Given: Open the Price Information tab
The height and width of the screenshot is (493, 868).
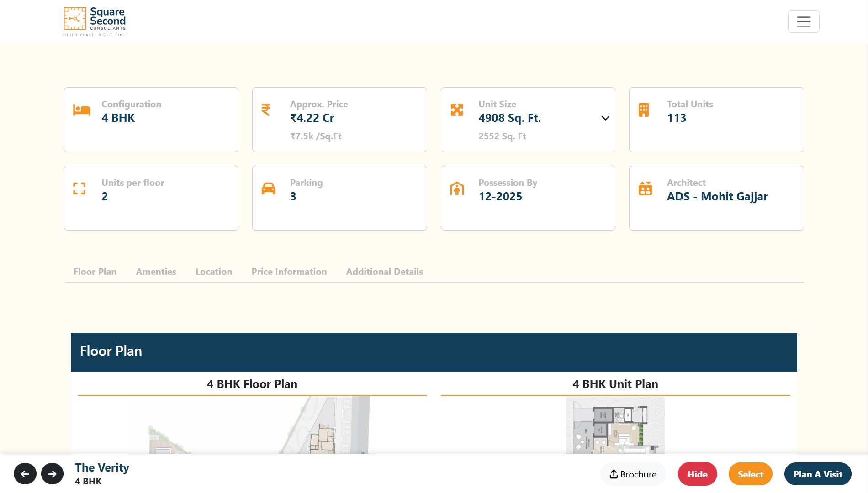Looking at the screenshot, I should pos(289,272).
